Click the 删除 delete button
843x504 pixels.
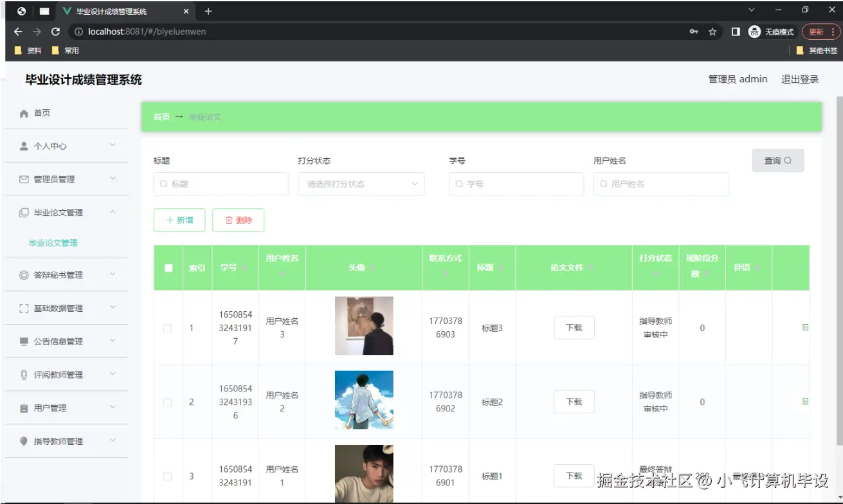(239, 220)
